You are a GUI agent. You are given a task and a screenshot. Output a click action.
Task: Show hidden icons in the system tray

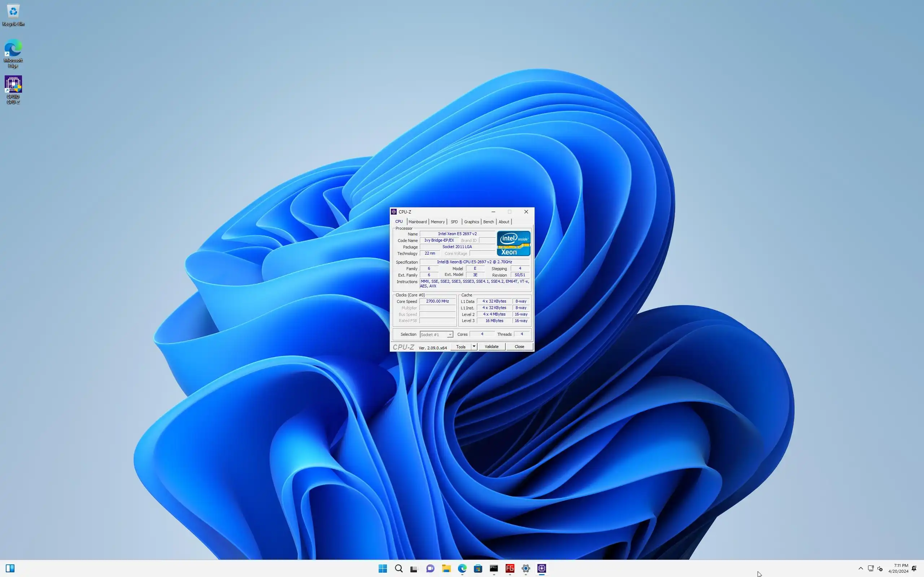[x=860, y=568]
